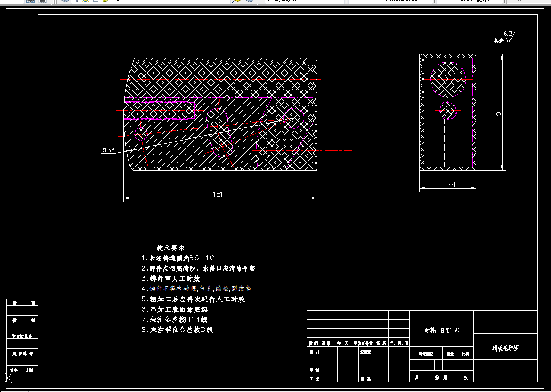The height and width of the screenshot is (392, 551).
Task: Click the 91 height dimension text
Action: point(498,113)
